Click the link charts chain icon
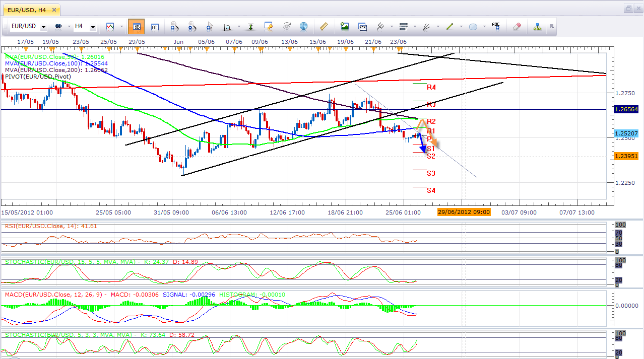 pyautogui.click(x=57, y=26)
